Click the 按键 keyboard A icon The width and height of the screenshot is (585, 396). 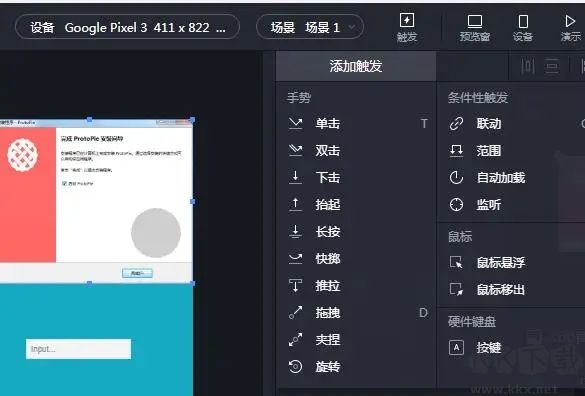point(456,348)
